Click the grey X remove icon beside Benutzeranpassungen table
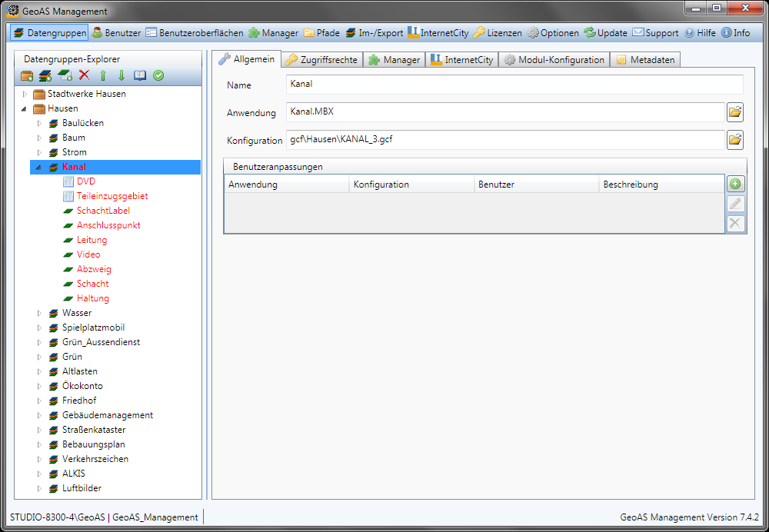Image resolution: width=769 pixels, height=532 pixels. (x=735, y=223)
